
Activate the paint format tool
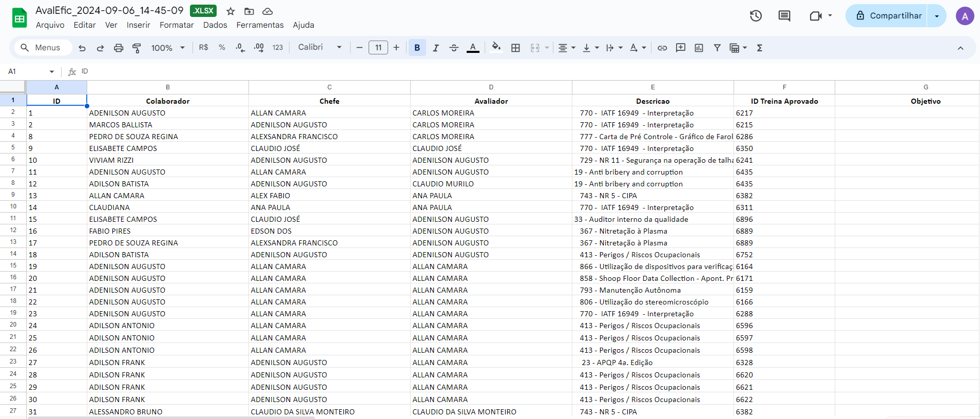point(137,48)
